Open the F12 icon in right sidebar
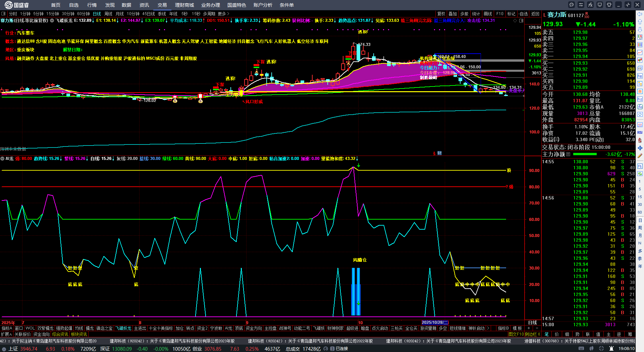This screenshot has width=644, height=352. (x=640, y=99)
